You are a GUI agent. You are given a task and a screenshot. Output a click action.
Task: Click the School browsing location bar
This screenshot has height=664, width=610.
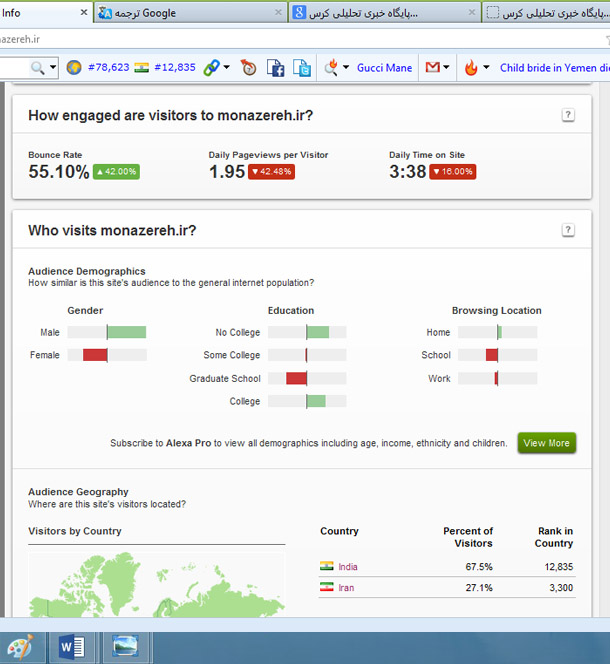pos(497,355)
